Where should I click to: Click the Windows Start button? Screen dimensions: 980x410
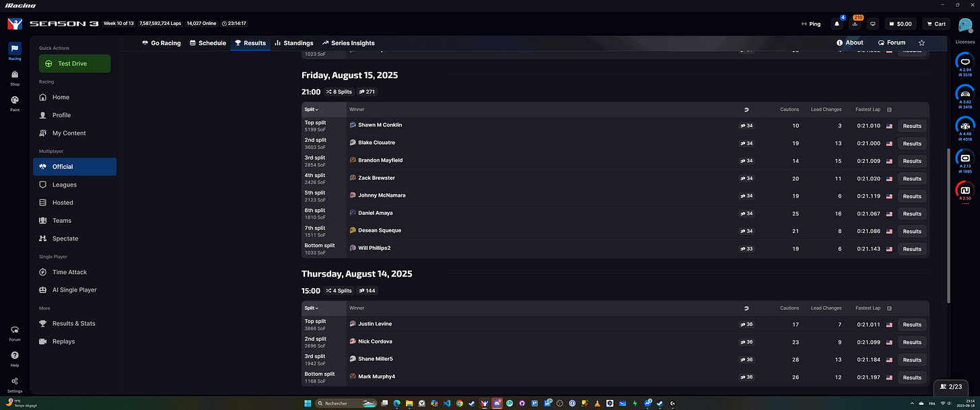point(308,403)
